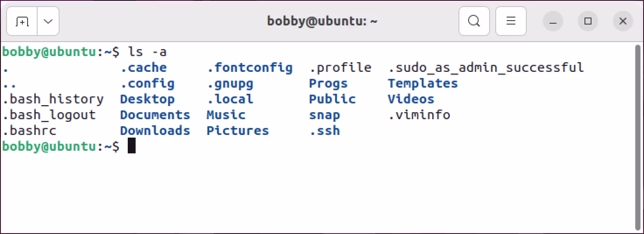Click the .bash_history file name
Screen dimensions: 644x234
point(53,99)
